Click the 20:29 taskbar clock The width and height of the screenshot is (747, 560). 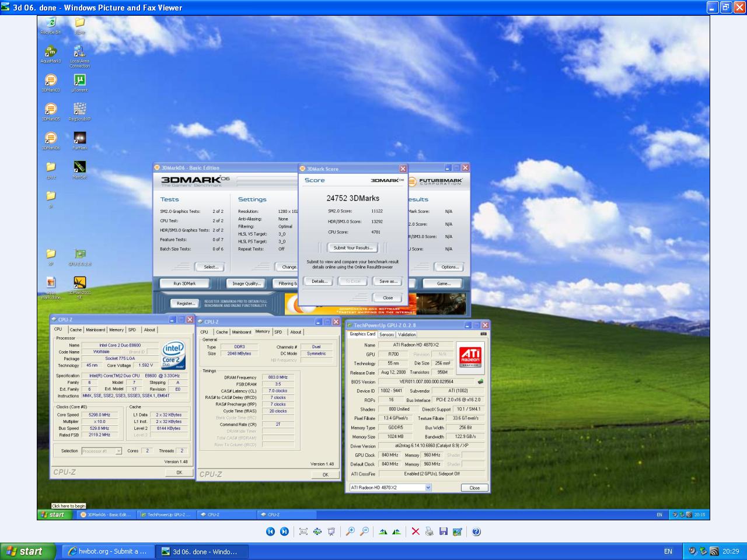(x=731, y=551)
